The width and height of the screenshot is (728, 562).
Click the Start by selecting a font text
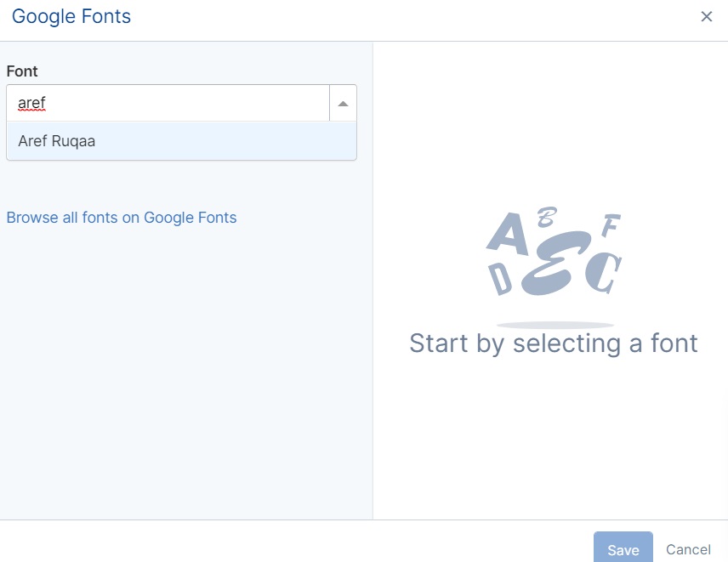(x=554, y=343)
